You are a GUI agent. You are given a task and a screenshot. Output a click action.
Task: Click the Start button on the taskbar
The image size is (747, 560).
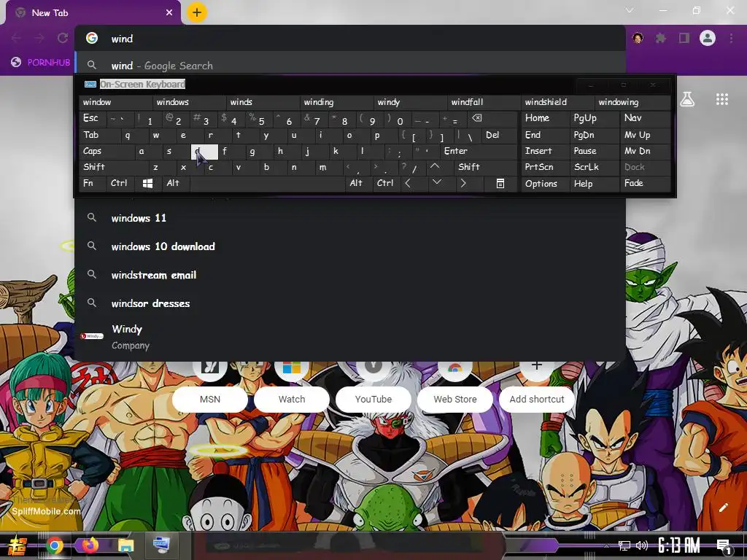18,545
